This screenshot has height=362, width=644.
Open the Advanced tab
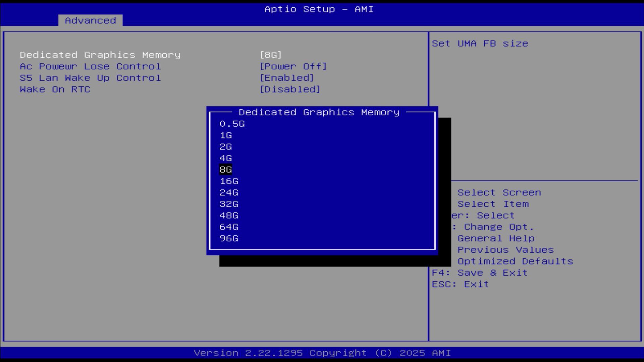click(90, 20)
